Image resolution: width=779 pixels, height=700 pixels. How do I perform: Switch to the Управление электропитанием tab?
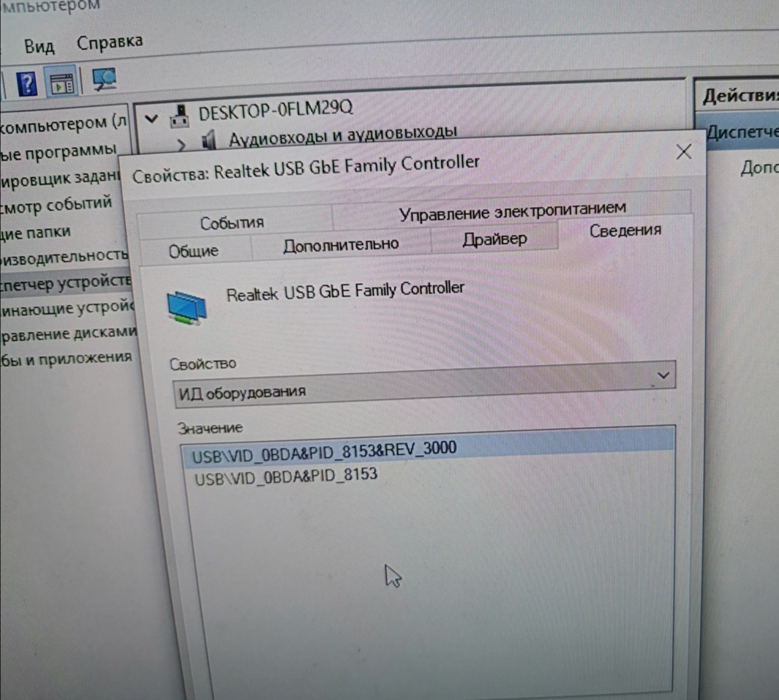click(x=512, y=212)
